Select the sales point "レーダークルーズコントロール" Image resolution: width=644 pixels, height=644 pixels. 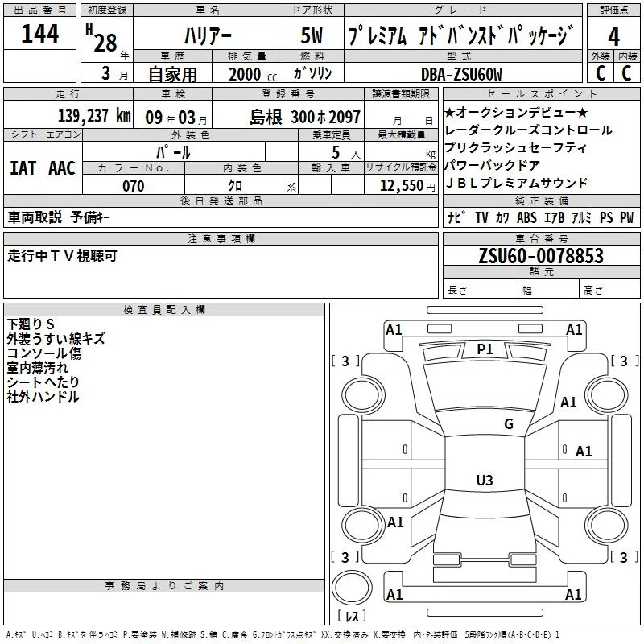(528, 130)
